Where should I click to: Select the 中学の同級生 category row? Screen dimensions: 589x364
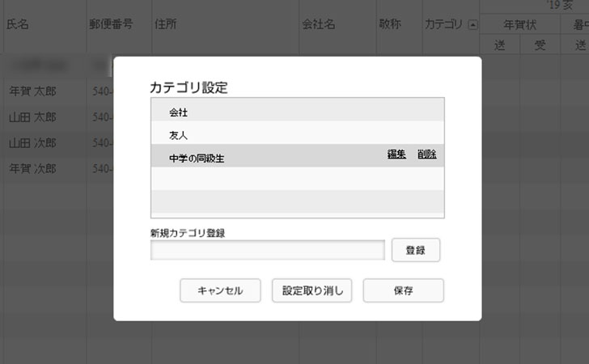click(x=297, y=155)
